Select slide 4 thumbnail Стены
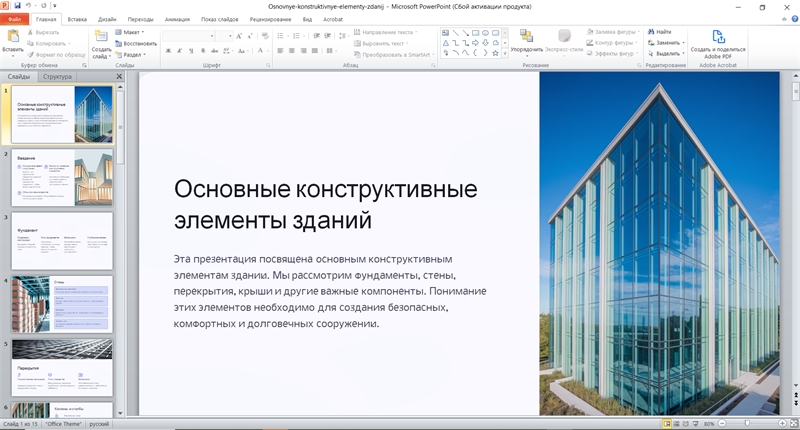Image resolution: width=800 pixels, height=430 pixels. tap(62, 304)
